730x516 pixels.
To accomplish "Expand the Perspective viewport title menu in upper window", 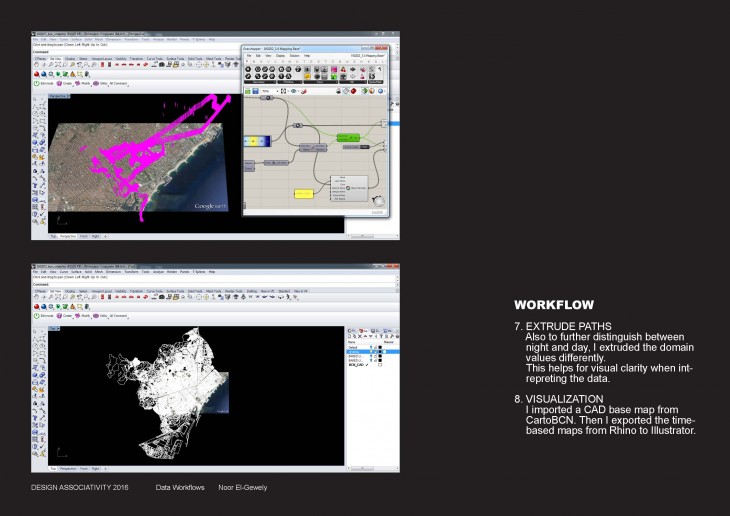I will tap(60, 94).
